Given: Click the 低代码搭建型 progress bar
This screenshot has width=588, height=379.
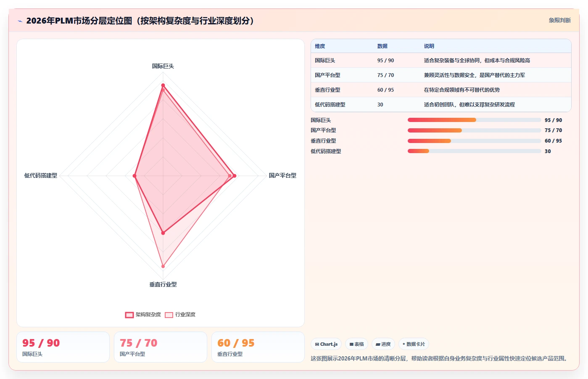Looking at the screenshot, I should [x=474, y=151].
